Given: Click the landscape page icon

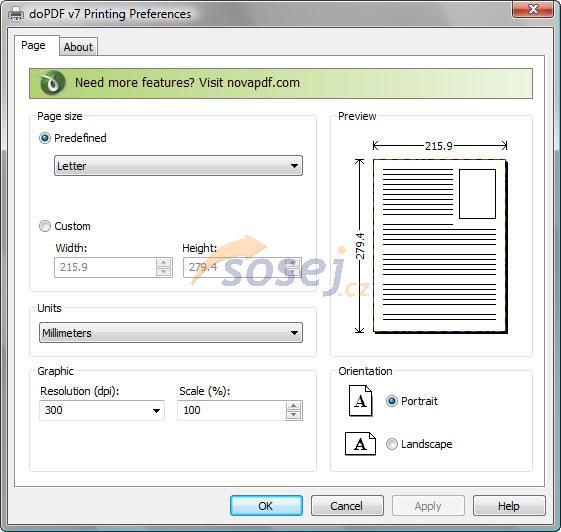Looking at the screenshot, I should [360, 444].
